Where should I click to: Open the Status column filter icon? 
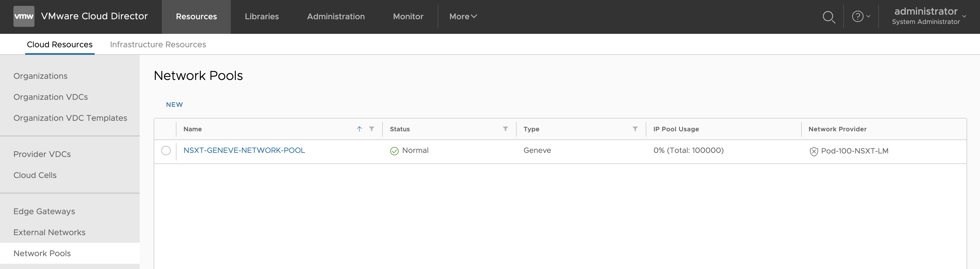click(x=505, y=129)
